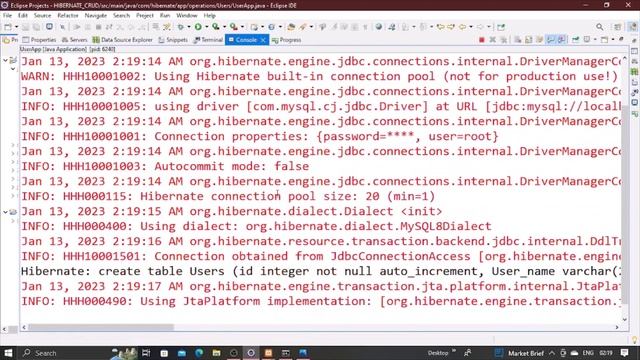
Task: Click the Windows Start button
Action: point(8,353)
